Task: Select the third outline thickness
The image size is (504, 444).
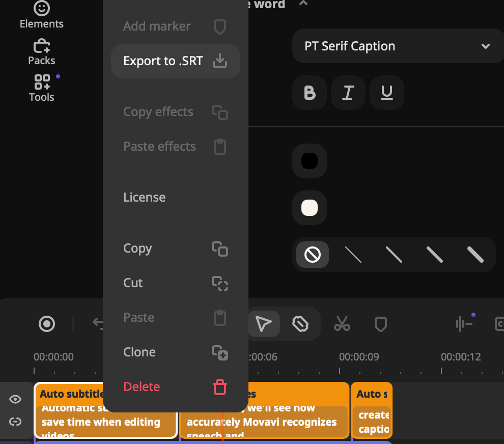Action: pyautogui.click(x=435, y=255)
